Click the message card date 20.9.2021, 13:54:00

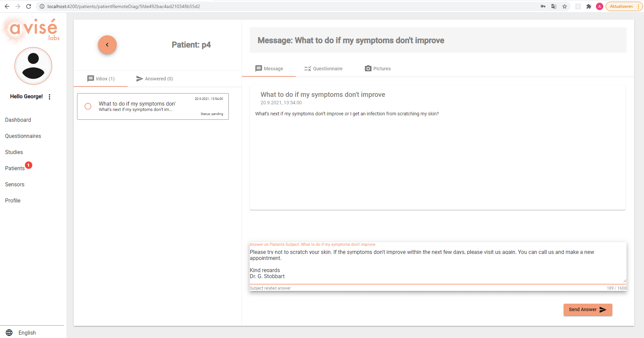[x=281, y=103]
